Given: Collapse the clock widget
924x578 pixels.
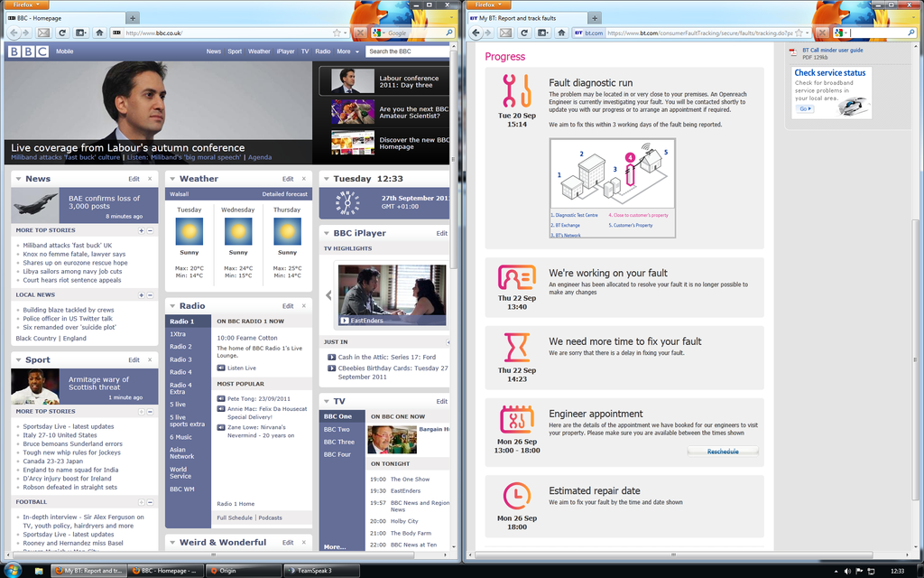Looking at the screenshot, I should coord(327,179).
